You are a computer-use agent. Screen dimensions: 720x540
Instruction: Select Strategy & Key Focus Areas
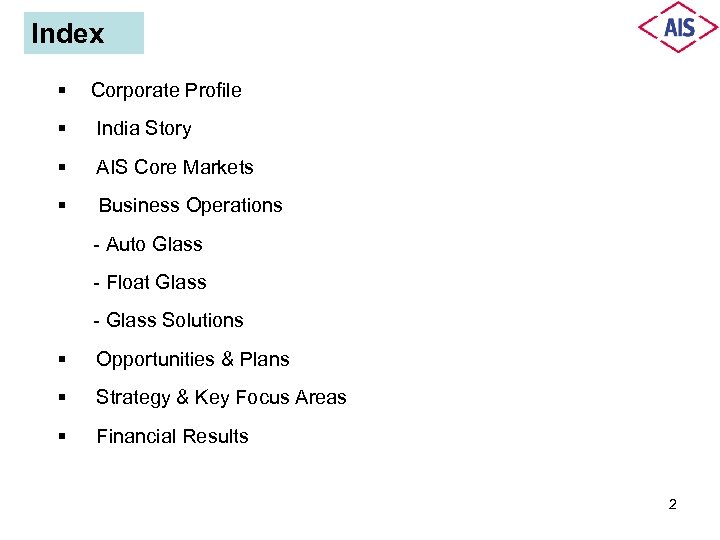pyautogui.click(x=221, y=397)
